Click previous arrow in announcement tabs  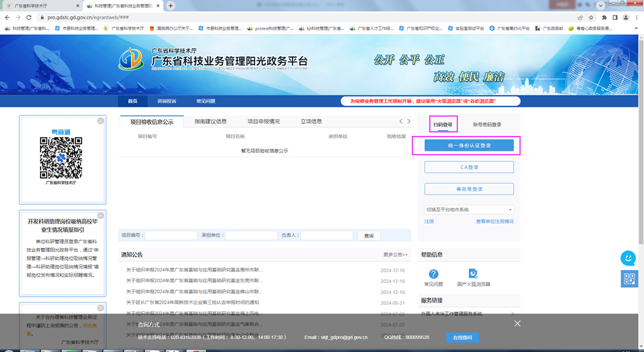click(401, 121)
